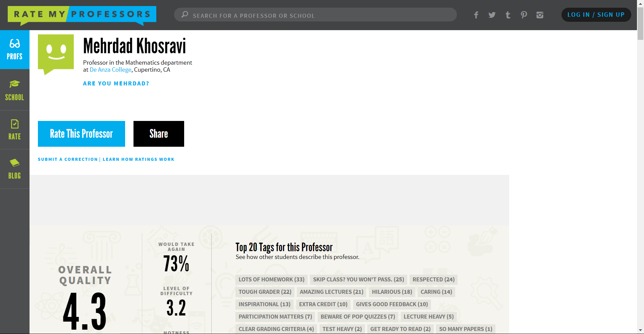Screen dimensions: 644x334
Task: Click the Rate My Professors logo
Action: pyautogui.click(x=82, y=15)
